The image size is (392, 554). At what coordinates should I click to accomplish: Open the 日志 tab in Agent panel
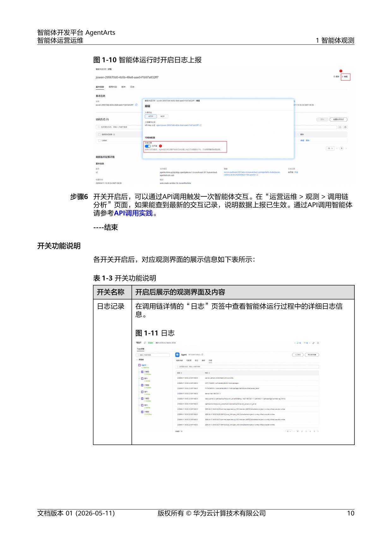pyautogui.click(x=210, y=360)
